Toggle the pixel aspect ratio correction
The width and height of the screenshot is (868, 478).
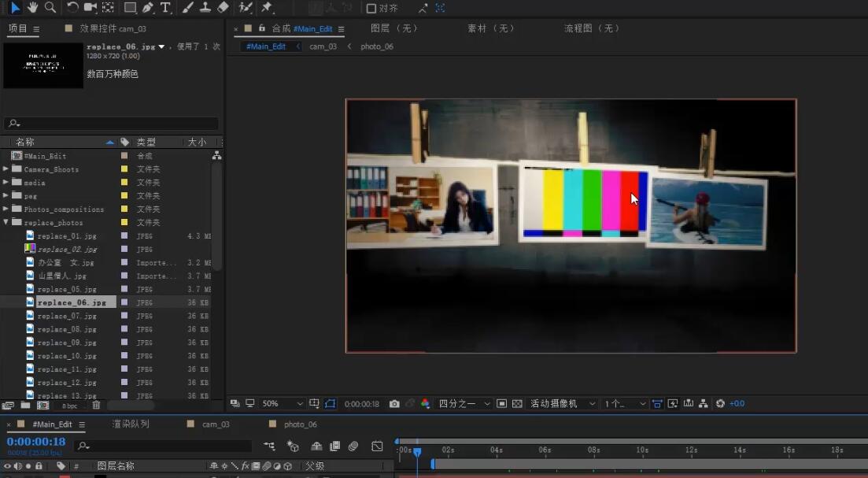point(657,404)
